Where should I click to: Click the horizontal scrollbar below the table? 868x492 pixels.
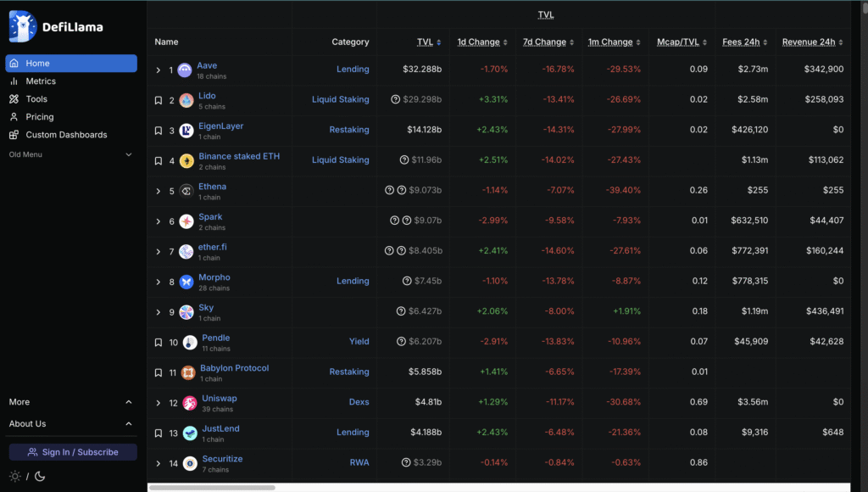point(212,488)
